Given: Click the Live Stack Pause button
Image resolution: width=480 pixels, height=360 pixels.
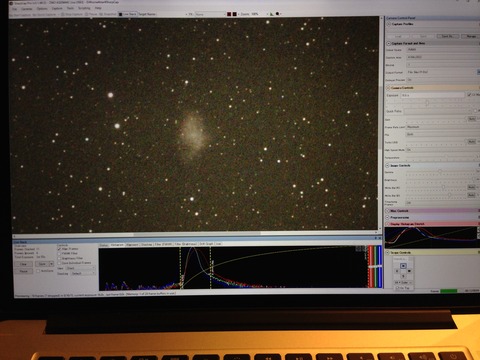Looking at the screenshot, I should click(23, 271).
